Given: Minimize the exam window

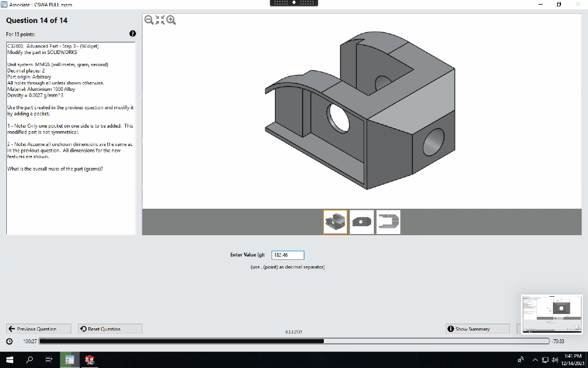Looking at the screenshot, I should [540, 4].
